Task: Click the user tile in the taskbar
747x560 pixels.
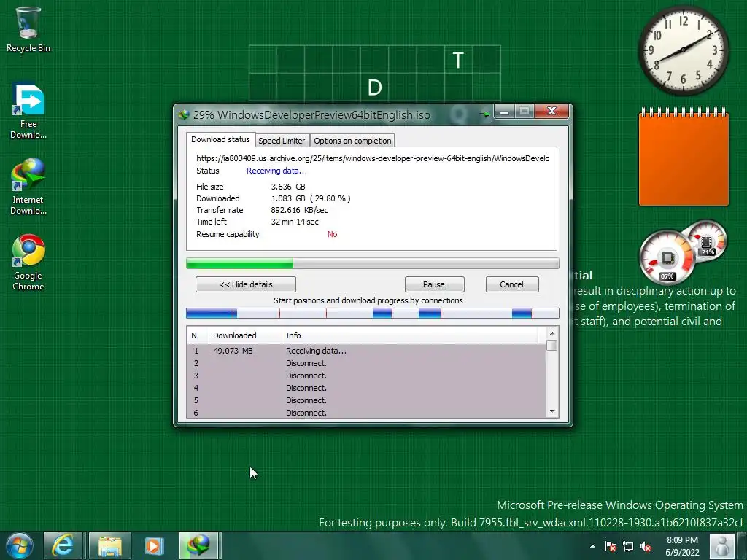Action: click(x=721, y=545)
